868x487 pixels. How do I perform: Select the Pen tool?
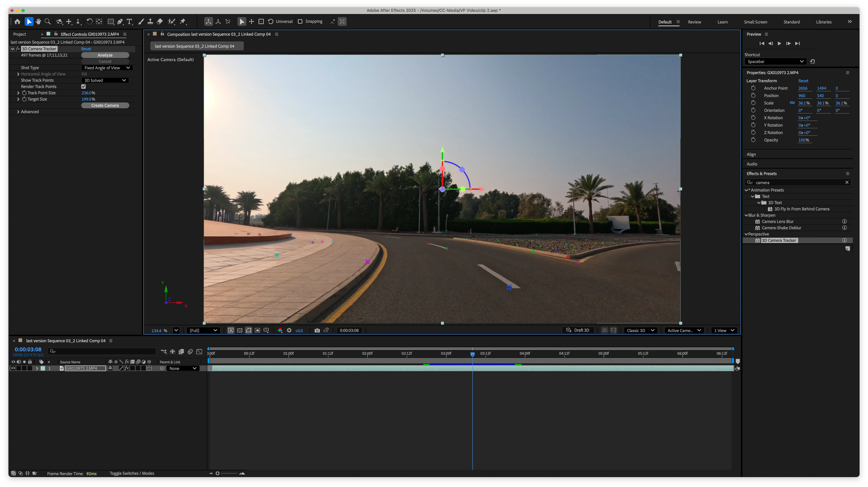[x=120, y=22]
